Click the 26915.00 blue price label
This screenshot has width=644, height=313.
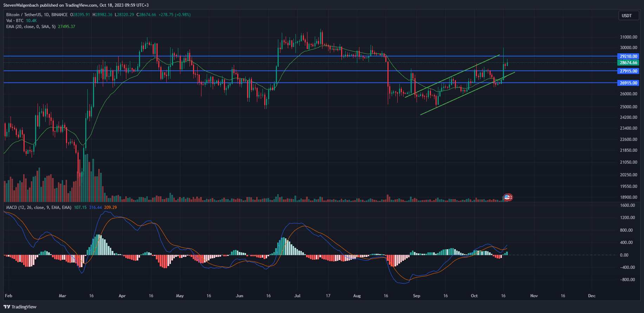point(628,83)
